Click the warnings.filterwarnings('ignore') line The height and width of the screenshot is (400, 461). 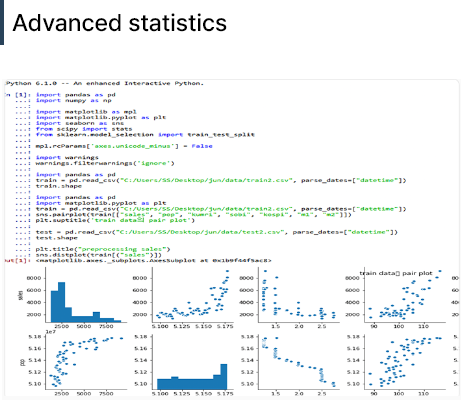coord(105,163)
